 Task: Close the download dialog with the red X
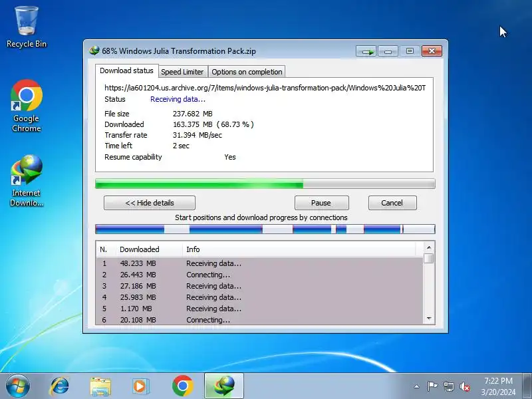[x=432, y=51]
